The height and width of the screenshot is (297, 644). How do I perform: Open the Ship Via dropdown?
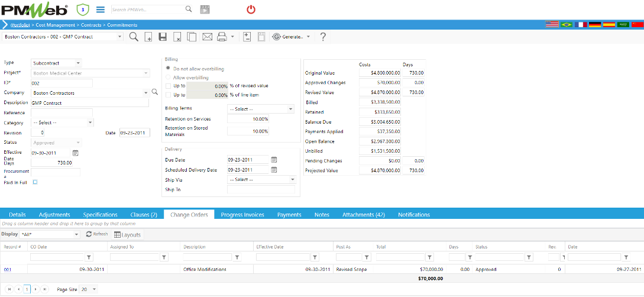coord(292,179)
